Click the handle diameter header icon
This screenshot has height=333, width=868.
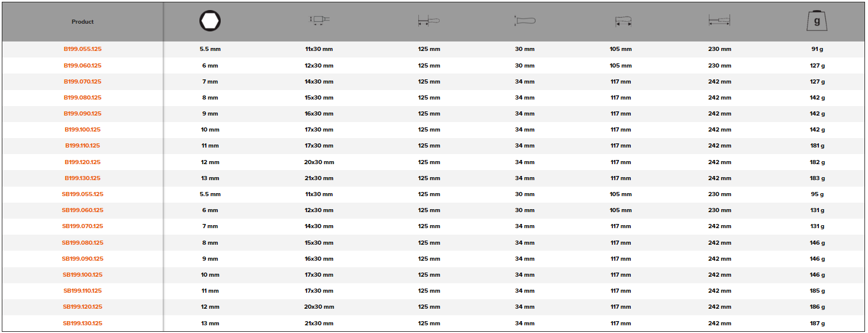click(525, 21)
